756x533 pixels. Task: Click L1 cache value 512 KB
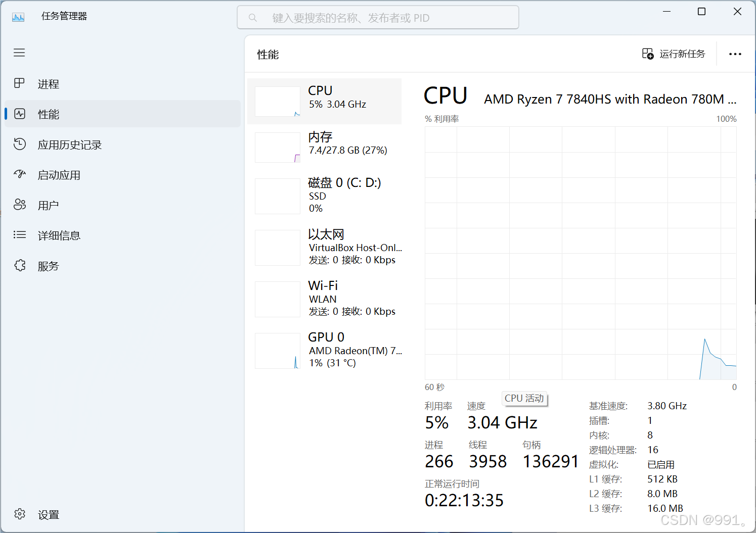pos(662,479)
